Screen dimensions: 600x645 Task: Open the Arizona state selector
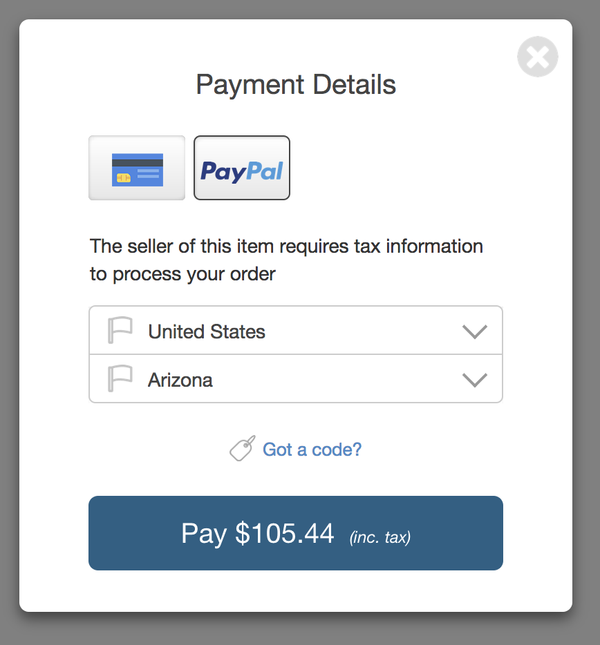pos(295,380)
